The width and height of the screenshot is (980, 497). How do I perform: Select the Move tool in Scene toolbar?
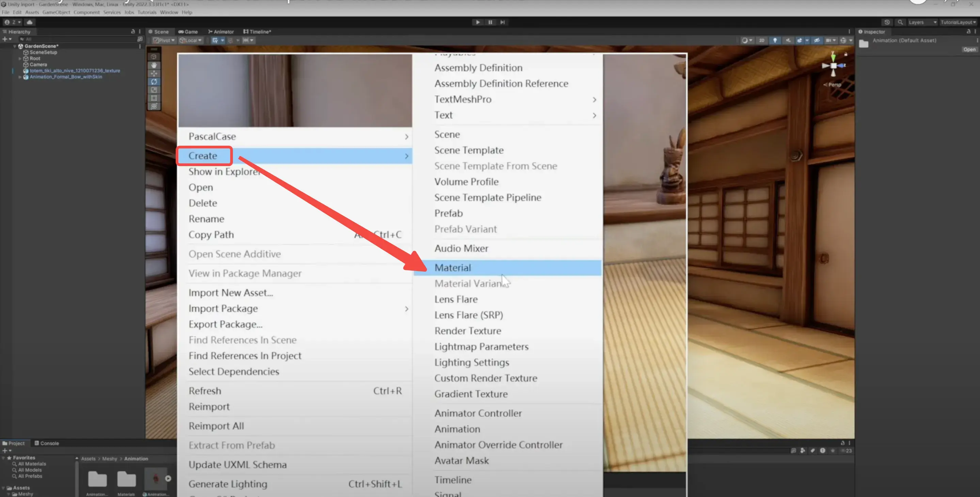154,74
